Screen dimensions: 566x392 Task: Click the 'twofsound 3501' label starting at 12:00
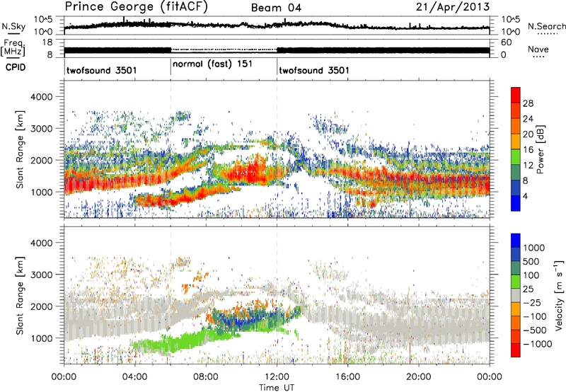[x=314, y=70]
